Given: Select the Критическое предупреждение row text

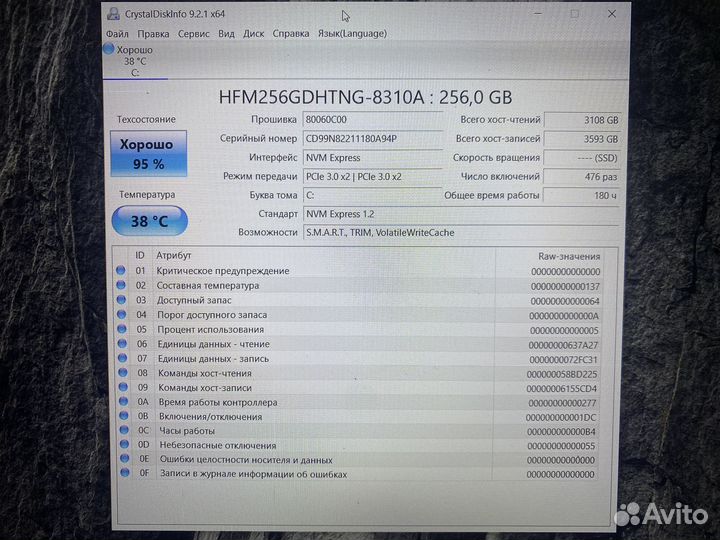Looking at the screenshot, I should pos(223,271).
